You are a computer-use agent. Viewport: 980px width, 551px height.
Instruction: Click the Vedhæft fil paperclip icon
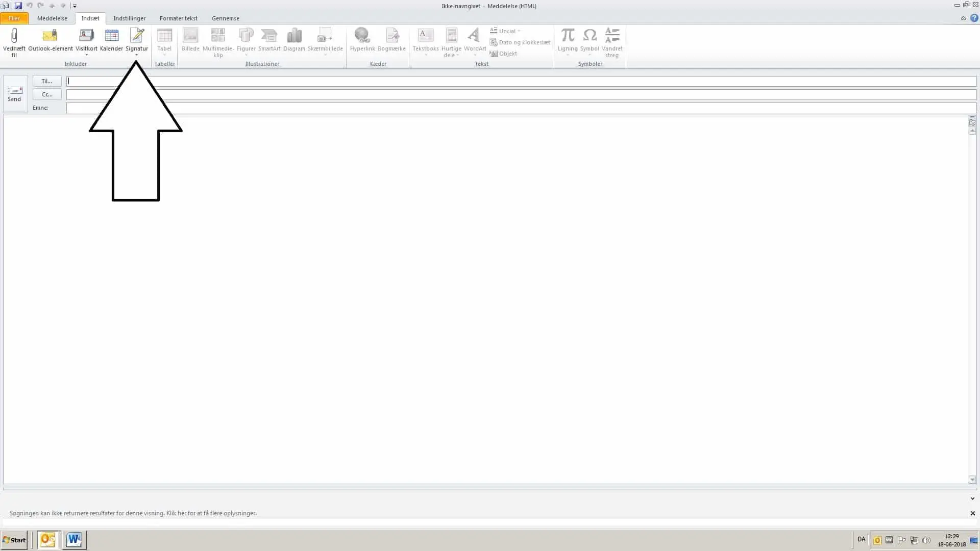click(14, 36)
